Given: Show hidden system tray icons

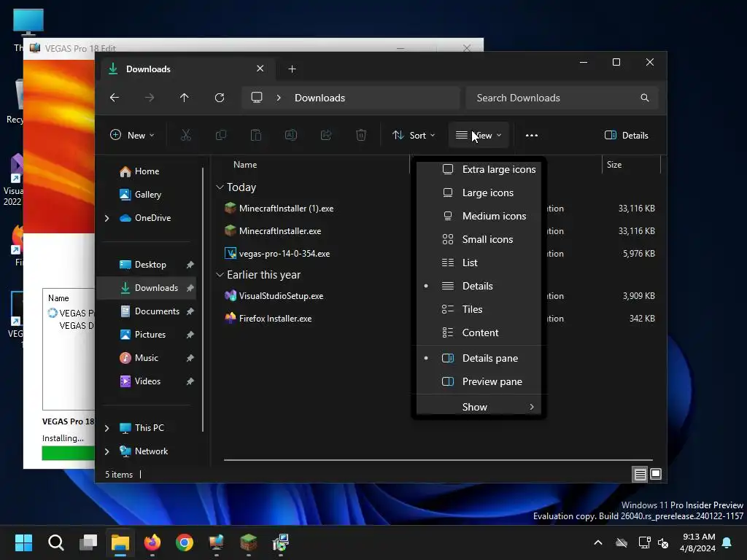Looking at the screenshot, I should click(x=598, y=542).
